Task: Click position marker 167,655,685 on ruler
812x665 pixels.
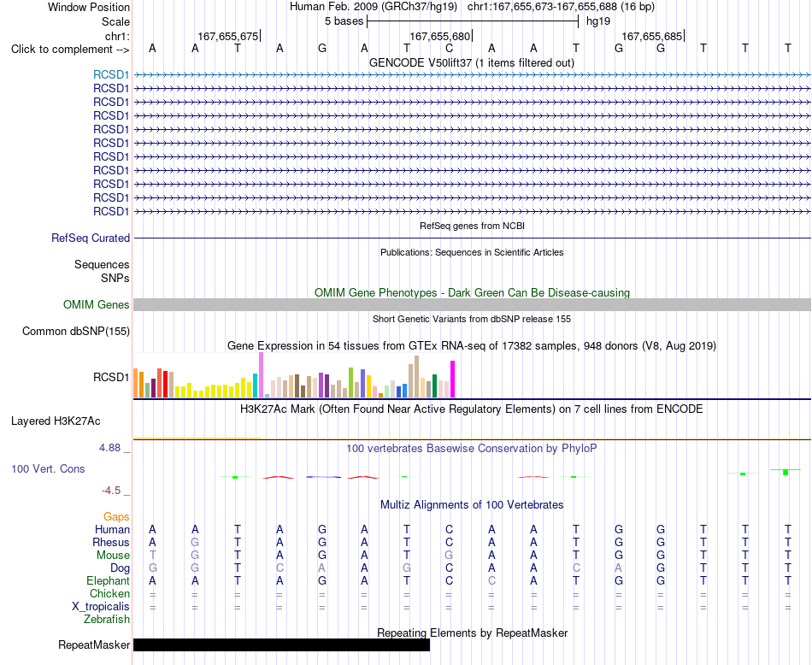Action: coord(651,36)
